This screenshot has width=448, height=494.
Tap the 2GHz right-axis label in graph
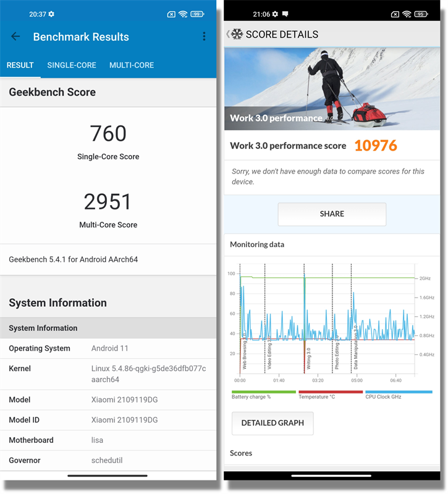pyautogui.click(x=425, y=278)
